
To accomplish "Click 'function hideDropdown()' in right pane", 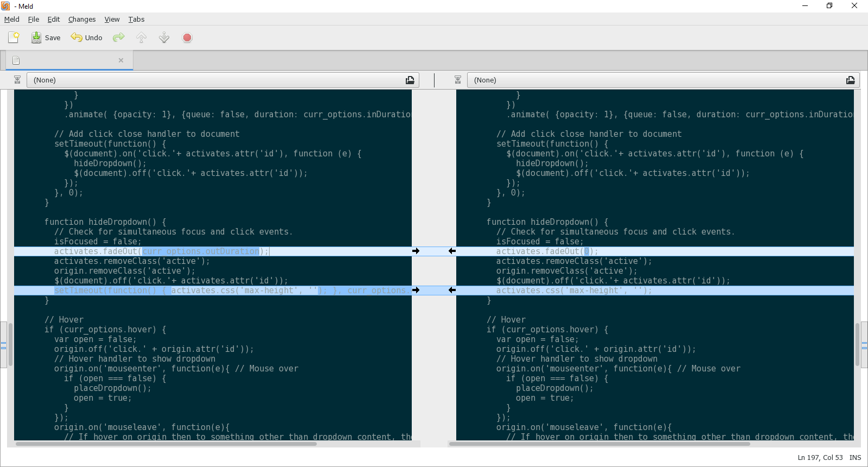I will tap(547, 222).
